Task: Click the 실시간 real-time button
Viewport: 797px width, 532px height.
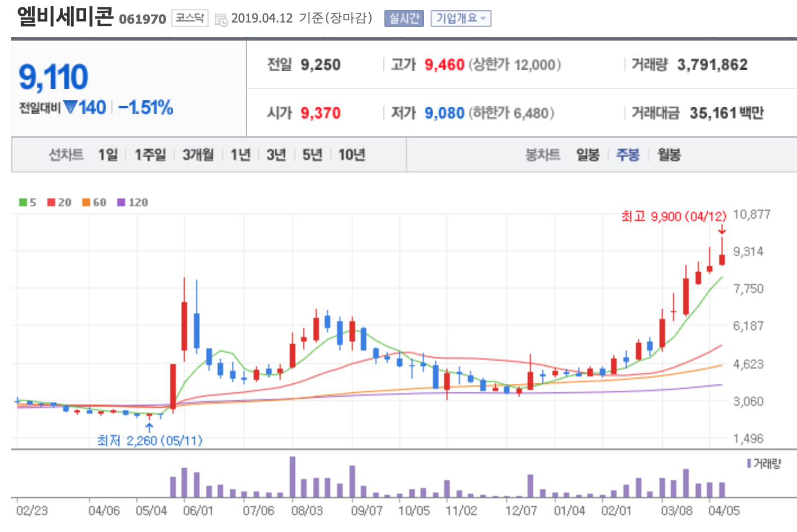Action: (x=404, y=19)
